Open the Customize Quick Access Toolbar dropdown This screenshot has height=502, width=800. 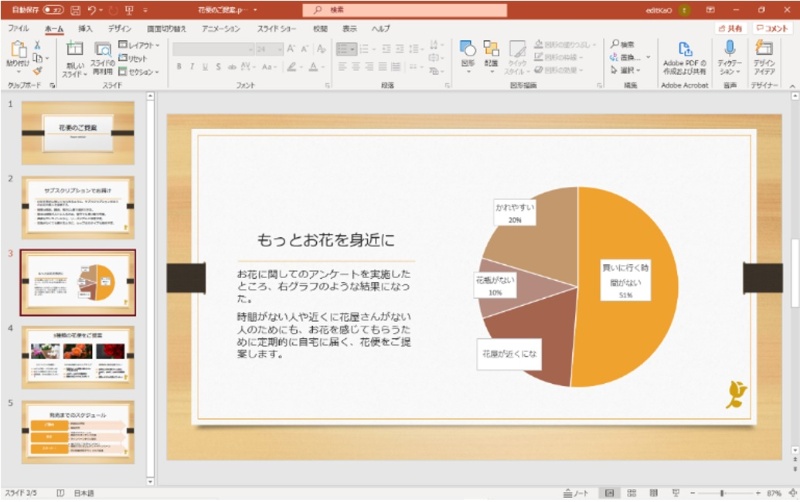point(145,10)
